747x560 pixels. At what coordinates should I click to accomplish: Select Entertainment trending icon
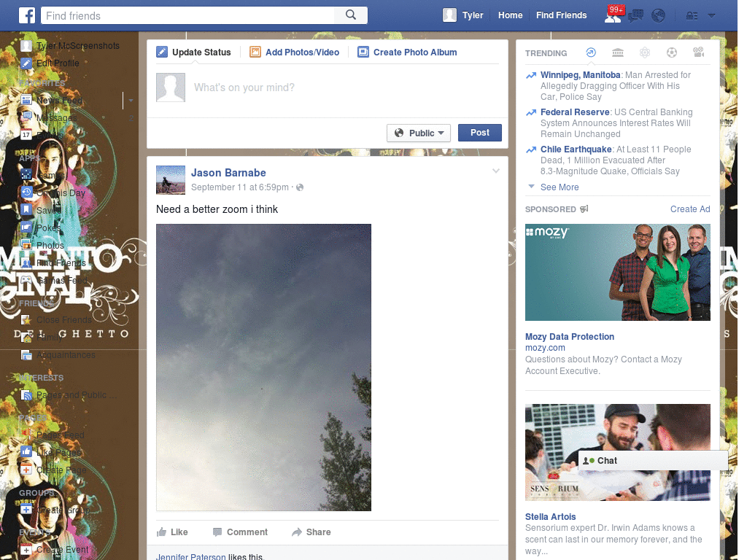click(x=699, y=52)
